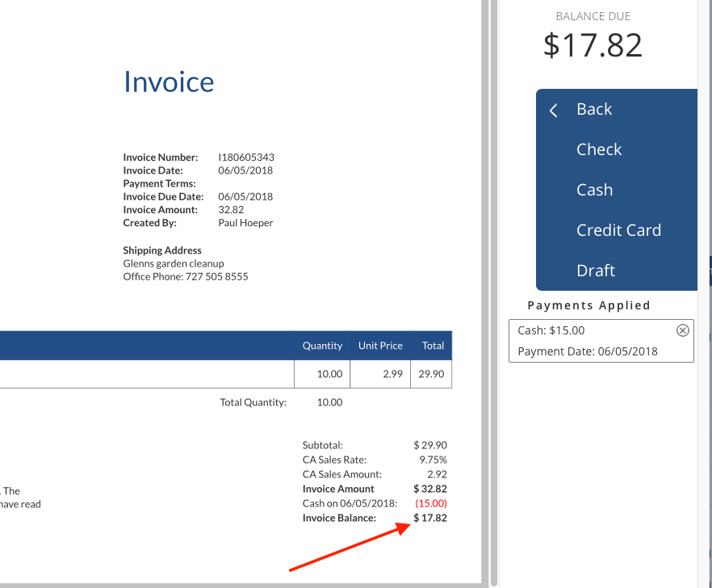Choose Draft payment option
This screenshot has height=588, width=712.
[596, 271]
